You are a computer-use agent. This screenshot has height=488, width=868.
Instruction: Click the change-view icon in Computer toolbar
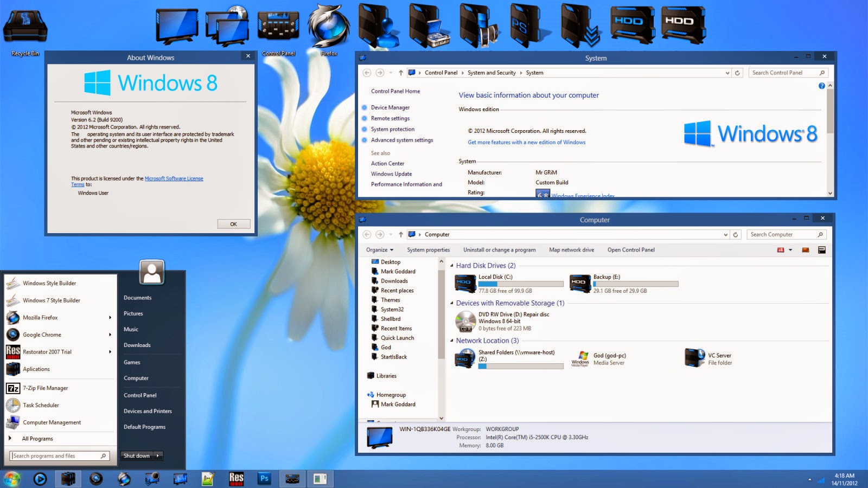click(x=780, y=250)
